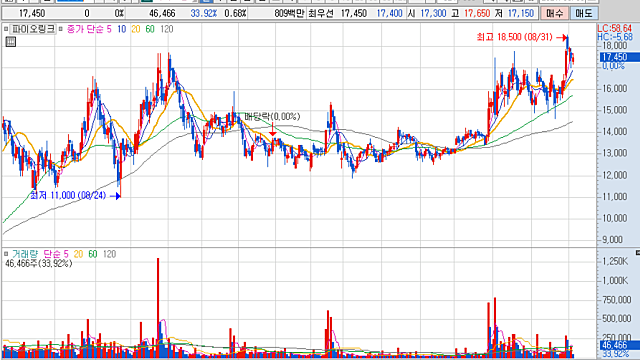Click the 15,000 price axis label
The width and height of the screenshot is (640, 360).
[615, 110]
